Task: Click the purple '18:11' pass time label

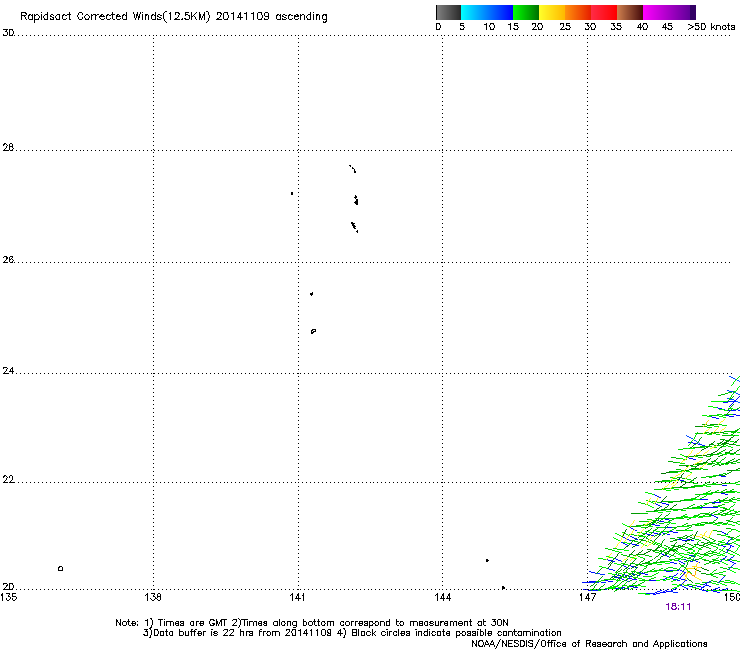Action: click(678, 607)
